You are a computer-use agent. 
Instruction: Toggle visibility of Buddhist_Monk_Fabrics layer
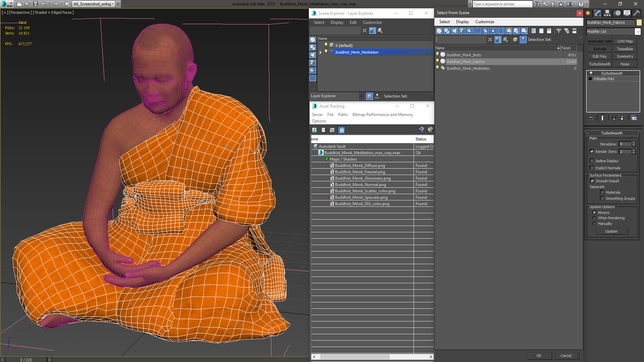tap(437, 61)
